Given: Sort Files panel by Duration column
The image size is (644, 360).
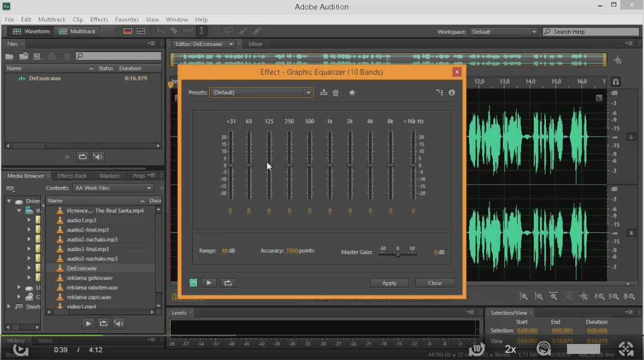Looking at the screenshot, I should [130, 68].
